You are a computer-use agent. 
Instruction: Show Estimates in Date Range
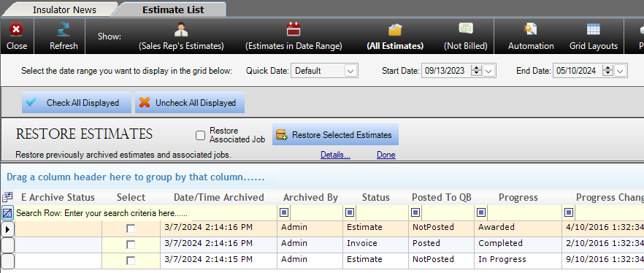click(294, 36)
